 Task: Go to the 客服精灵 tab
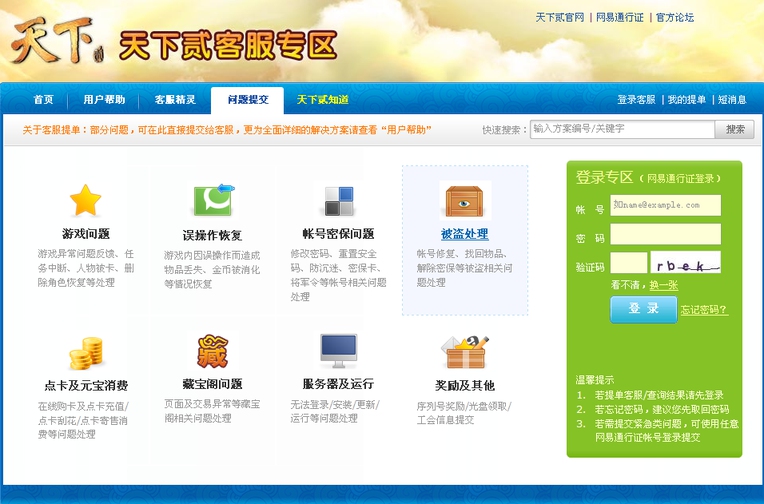(175, 100)
